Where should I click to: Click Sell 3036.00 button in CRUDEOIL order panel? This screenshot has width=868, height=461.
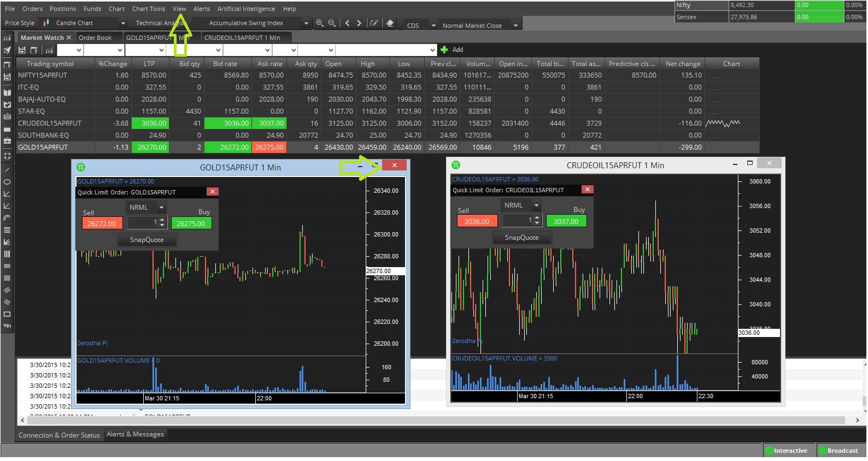(x=477, y=221)
